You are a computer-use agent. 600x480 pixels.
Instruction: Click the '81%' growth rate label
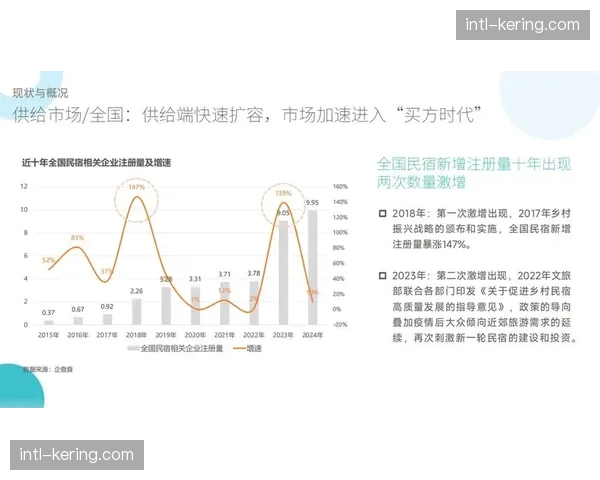[x=77, y=238]
